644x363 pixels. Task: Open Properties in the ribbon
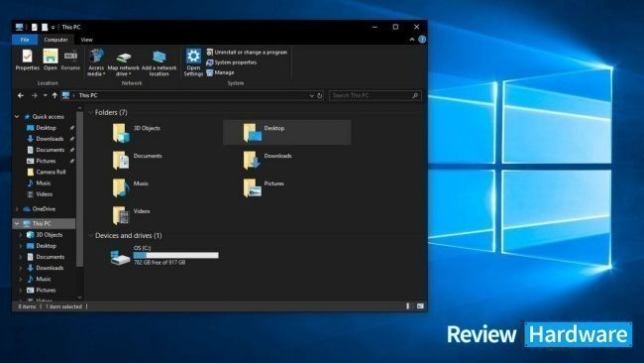click(x=27, y=60)
